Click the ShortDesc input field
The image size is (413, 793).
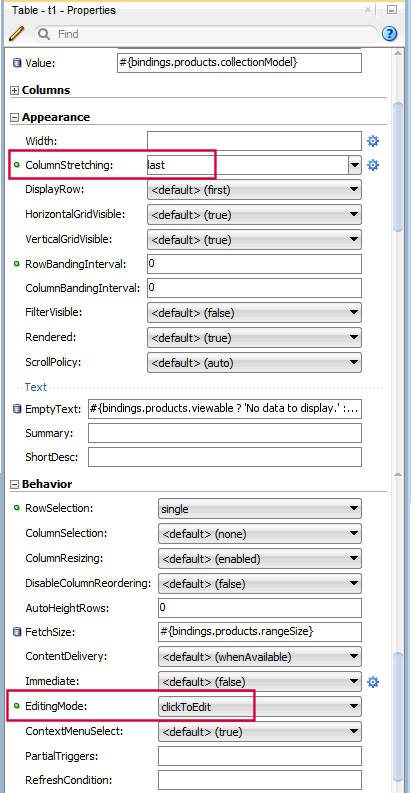coord(225,457)
